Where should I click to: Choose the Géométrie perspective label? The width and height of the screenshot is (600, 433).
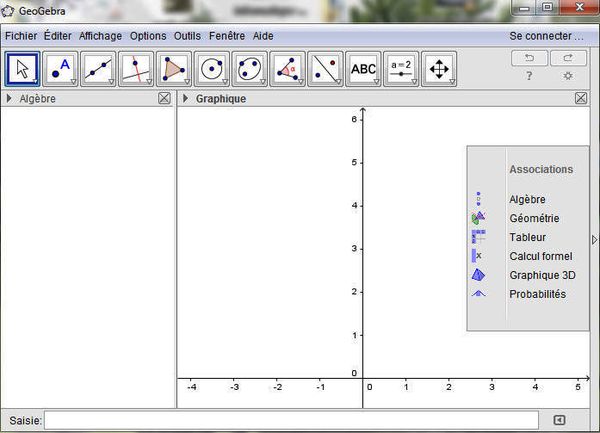534,218
